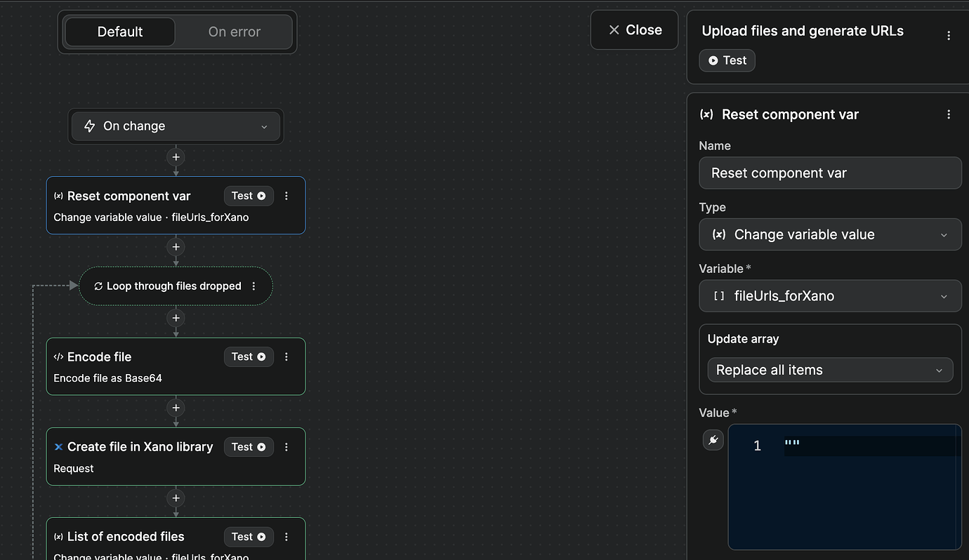Open the Type dropdown showing Change variable value

pyautogui.click(x=830, y=234)
